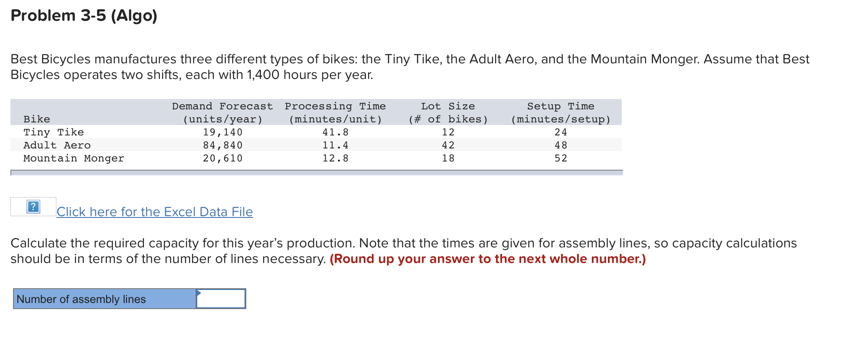This screenshot has width=868, height=349.
Task: Click the Bike column header
Action: point(36,119)
